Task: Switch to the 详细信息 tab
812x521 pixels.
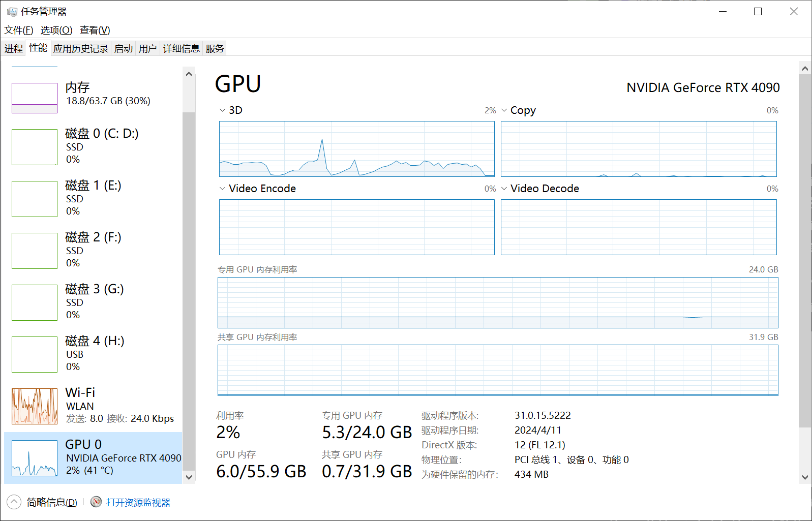Action: click(x=181, y=48)
